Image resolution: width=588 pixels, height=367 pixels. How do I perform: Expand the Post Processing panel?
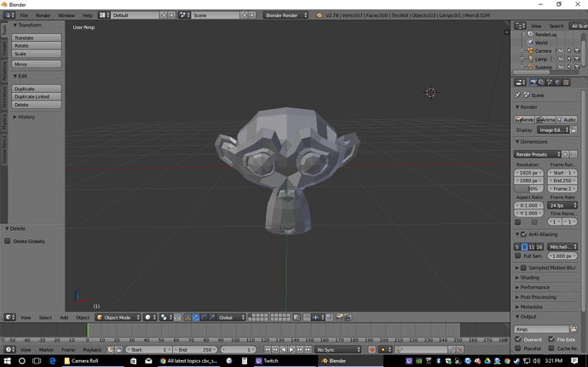tap(536, 297)
